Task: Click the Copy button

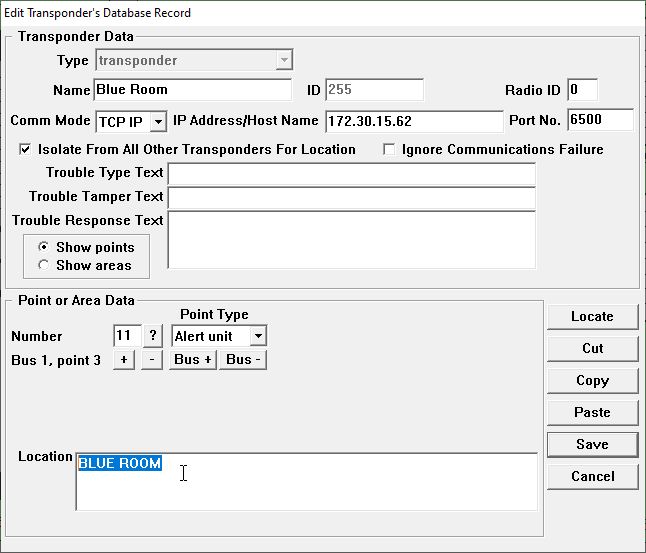Action: click(592, 380)
